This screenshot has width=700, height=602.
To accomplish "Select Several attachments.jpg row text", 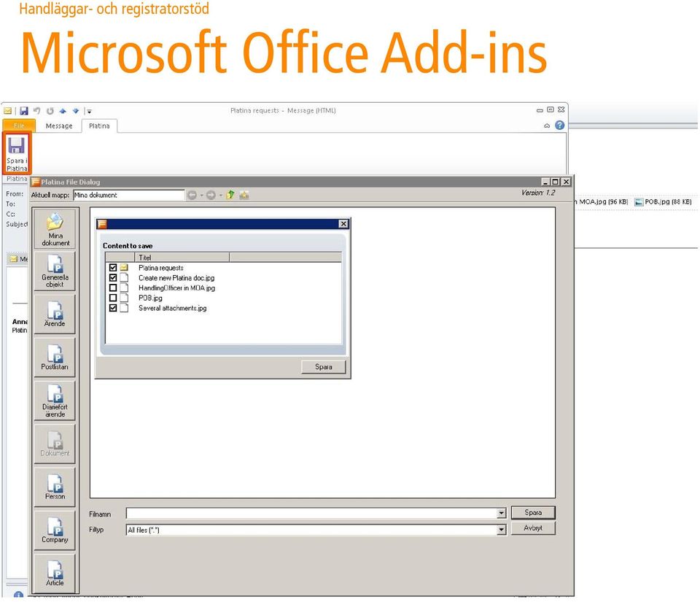I will (173, 308).
